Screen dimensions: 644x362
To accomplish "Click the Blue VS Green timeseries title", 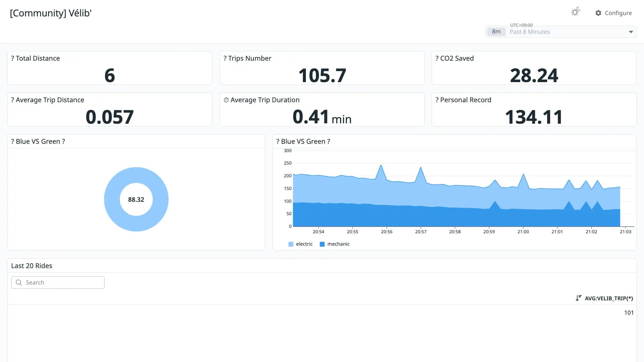I will pos(303,141).
